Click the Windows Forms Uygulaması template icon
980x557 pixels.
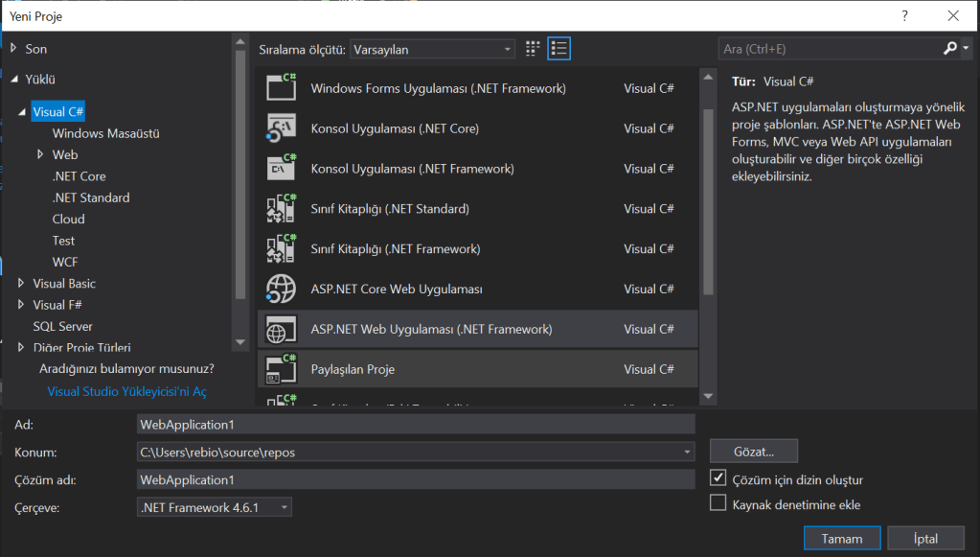[x=282, y=87]
